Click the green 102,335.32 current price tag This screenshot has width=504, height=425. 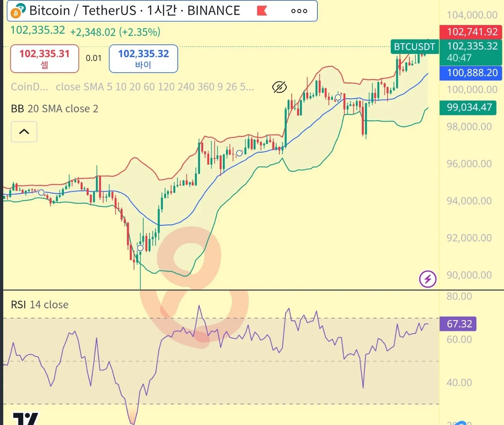tap(471, 52)
